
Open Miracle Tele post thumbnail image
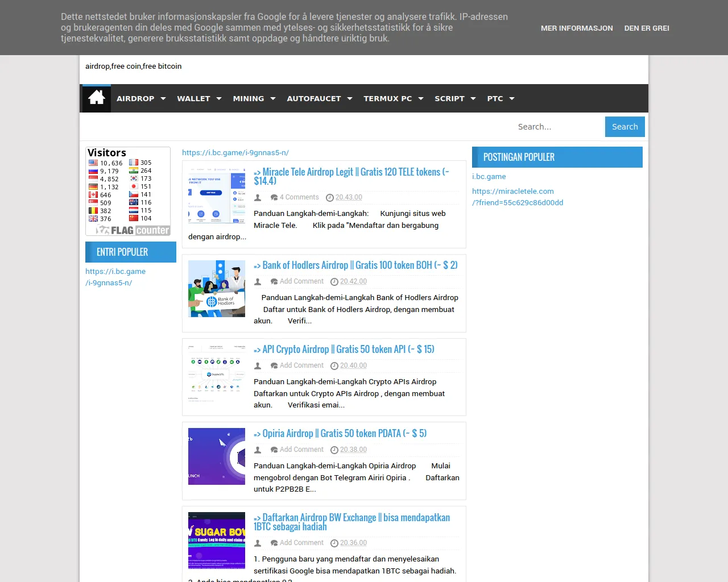[217, 195]
